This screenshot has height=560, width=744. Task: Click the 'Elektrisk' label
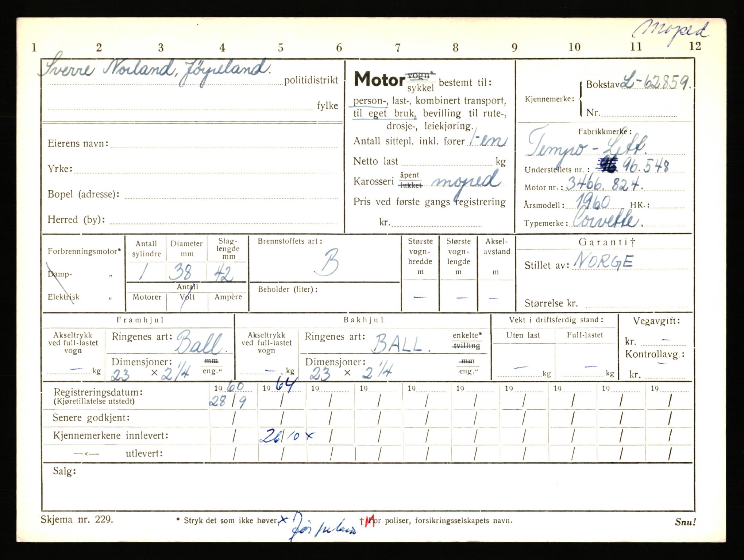pos(63,297)
